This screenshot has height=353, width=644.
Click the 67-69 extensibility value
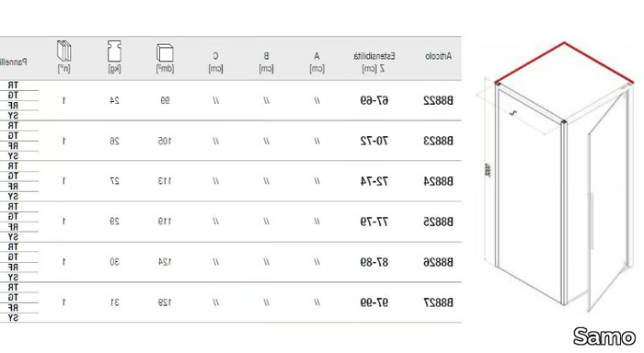click(x=374, y=100)
